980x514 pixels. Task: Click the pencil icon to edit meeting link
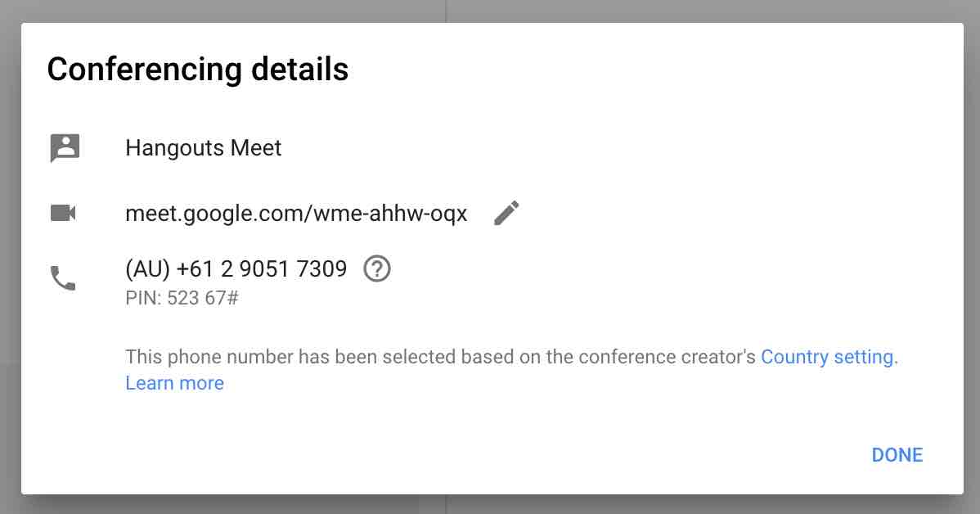pos(506,214)
